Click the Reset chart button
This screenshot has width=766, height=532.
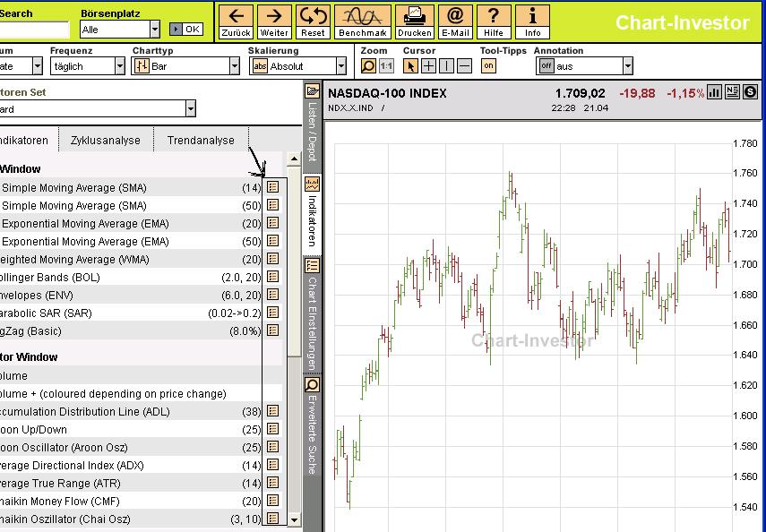tap(313, 22)
